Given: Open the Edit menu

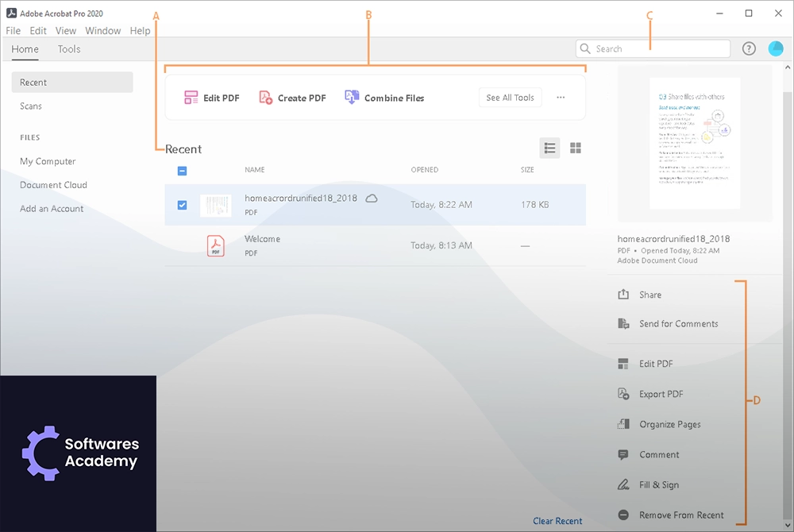Looking at the screenshot, I should [38, 30].
